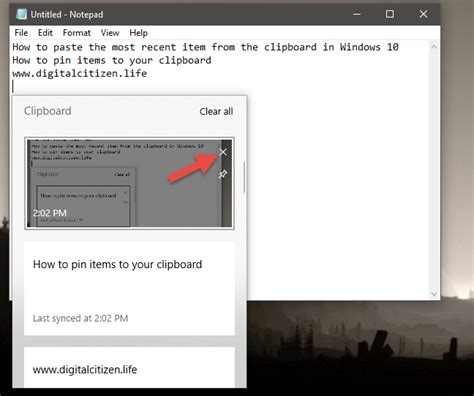Click the clipboard panel scrollbar thumb
474x396 pixels.
pyautogui.click(x=244, y=177)
